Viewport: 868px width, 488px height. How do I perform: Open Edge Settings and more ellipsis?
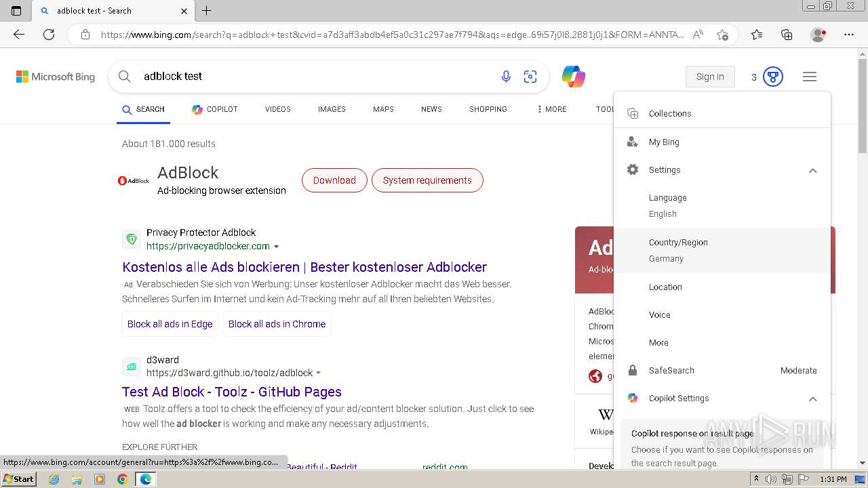[x=849, y=35]
